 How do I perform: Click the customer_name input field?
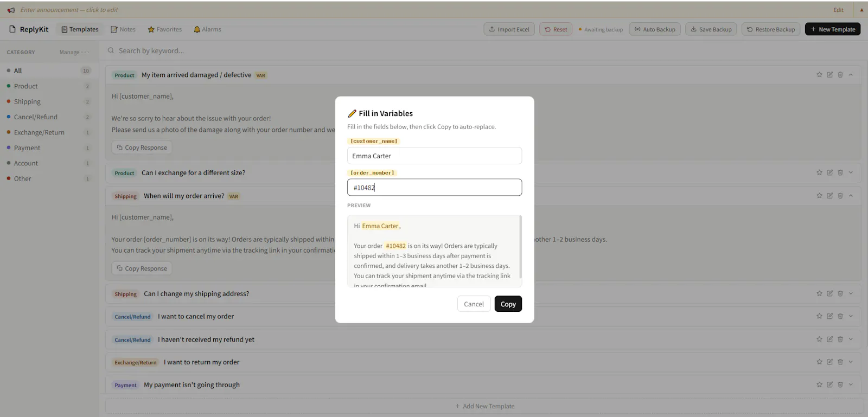click(435, 156)
